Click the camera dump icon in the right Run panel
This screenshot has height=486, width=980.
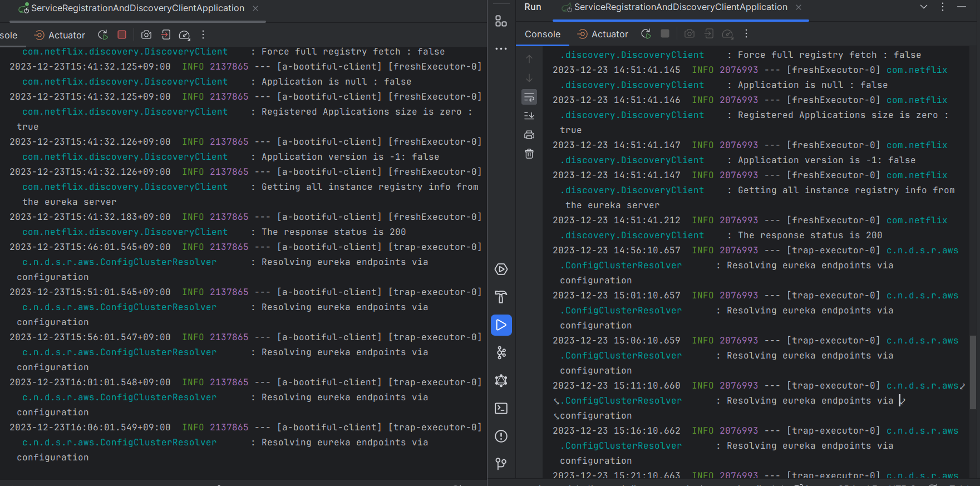click(690, 34)
